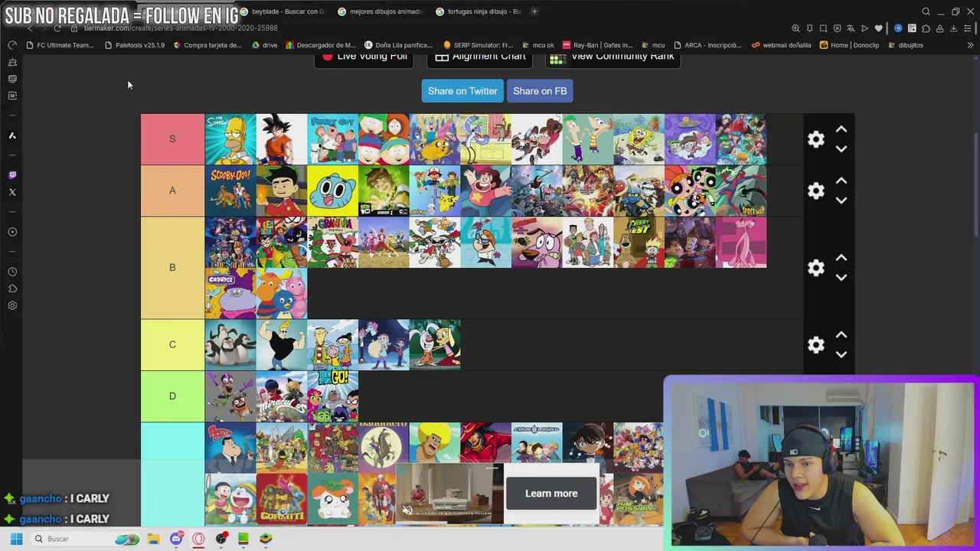The height and width of the screenshot is (551, 980).
Task: Open the downloads arrow icon
Action: click(x=953, y=28)
